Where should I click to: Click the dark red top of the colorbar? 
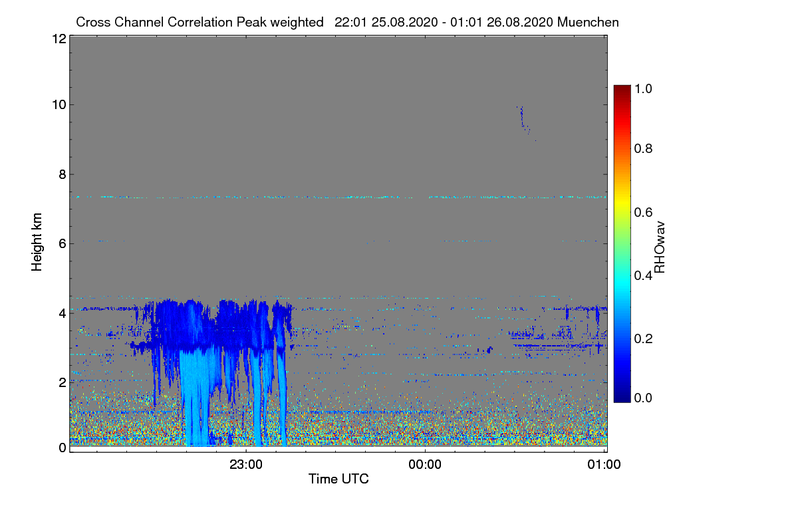click(x=621, y=90)
